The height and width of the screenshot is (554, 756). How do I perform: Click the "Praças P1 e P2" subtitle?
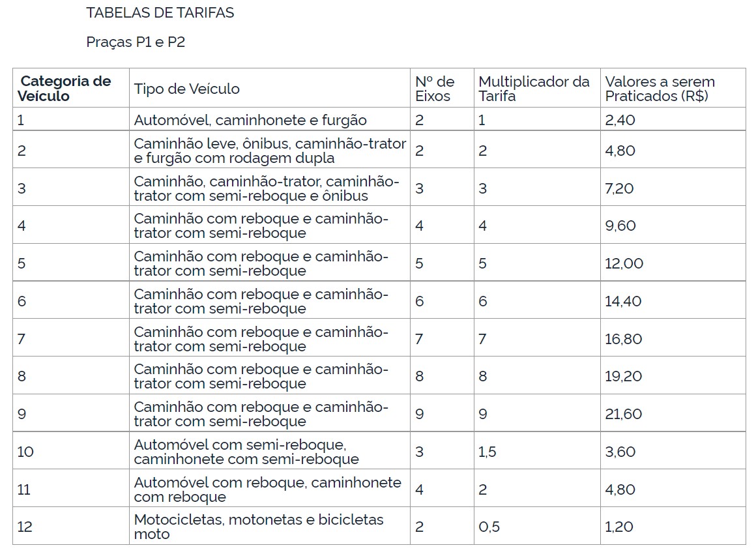click(x=136, y=42)
